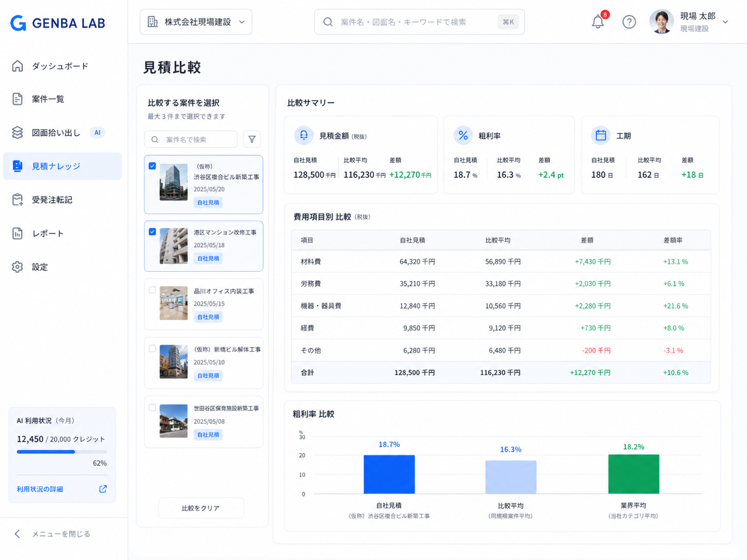The width and height of the screenshot is (747, 560).
Task: Click the 見積ナレッジ book icon
Action: pos(18,166)
